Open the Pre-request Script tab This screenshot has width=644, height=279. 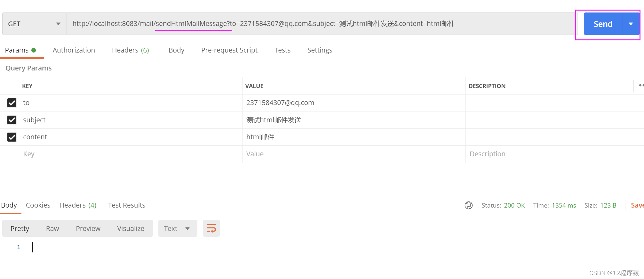pos(229,50)
